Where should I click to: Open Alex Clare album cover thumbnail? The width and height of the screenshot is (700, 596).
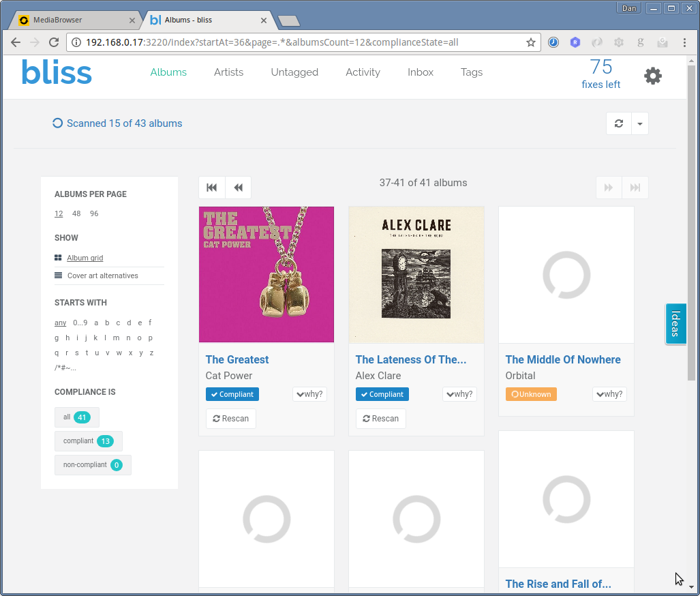(416, 274)
